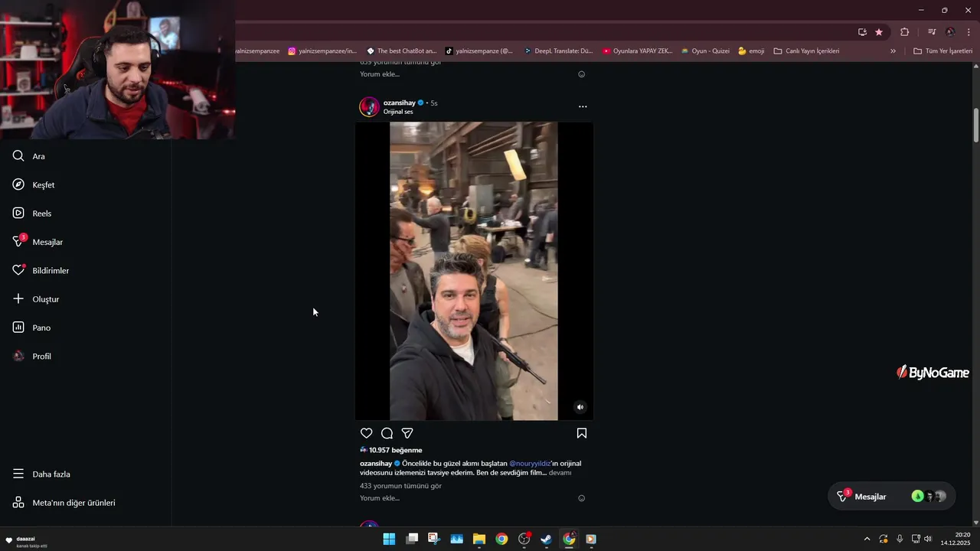Open volume control in system tray
The height and width of the screenshot is (551, 980).
coord(928,539)
